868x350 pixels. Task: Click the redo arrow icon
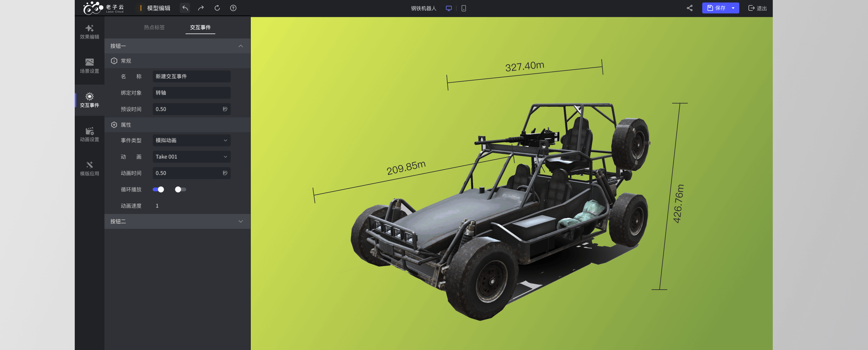pos(201,8)
